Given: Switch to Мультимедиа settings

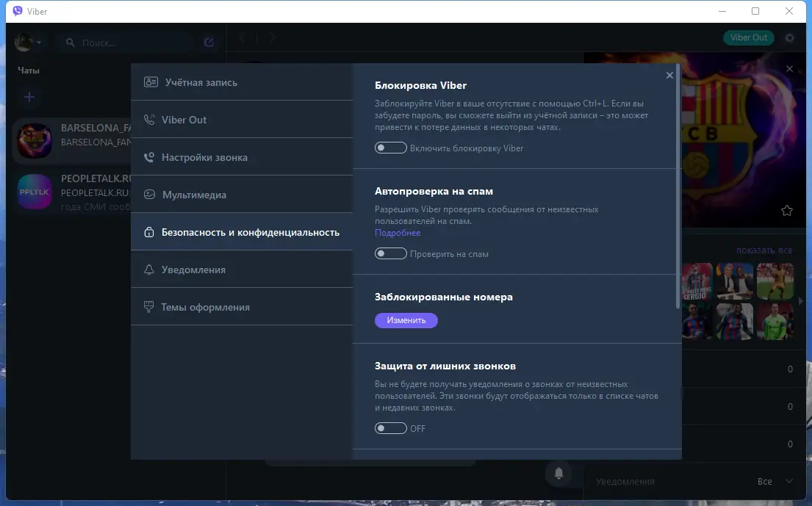Looking at the screenshot, I should [x=242, y=195].
